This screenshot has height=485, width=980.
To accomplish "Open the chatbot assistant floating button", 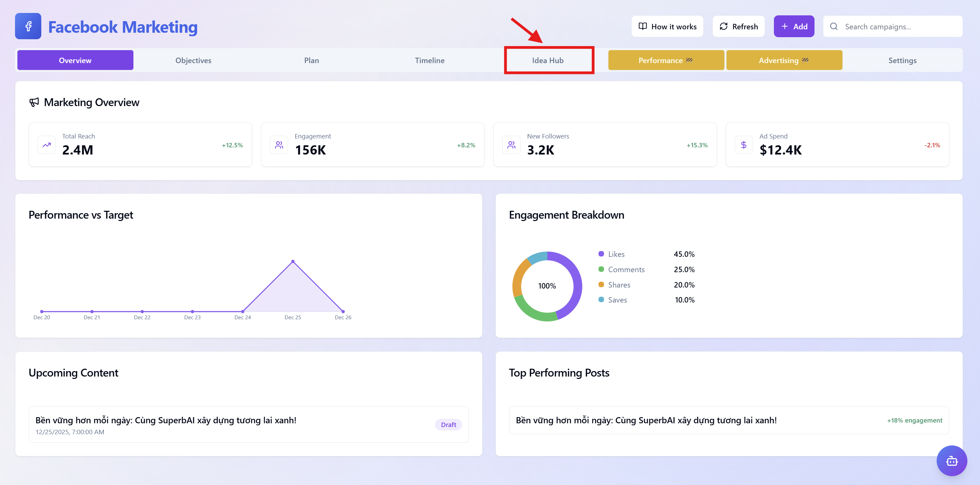I will coord(951,461).
